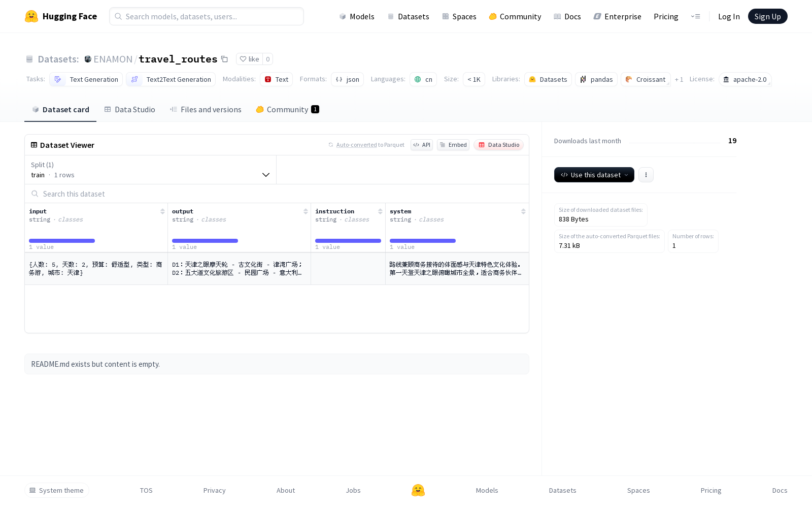Open the System theme selector
Screen dimensions: 812x508
point(57,490)
